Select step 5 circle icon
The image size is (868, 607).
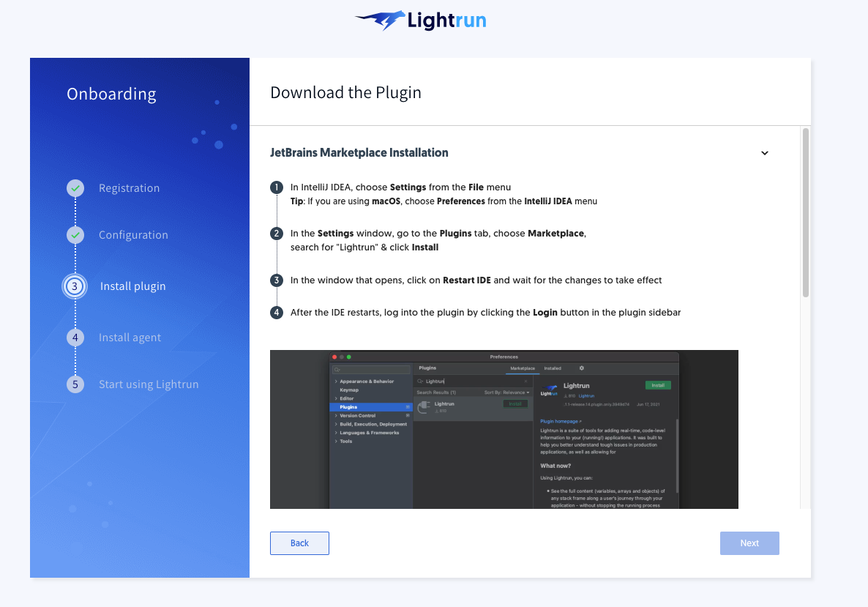click(x=75, y=384)
